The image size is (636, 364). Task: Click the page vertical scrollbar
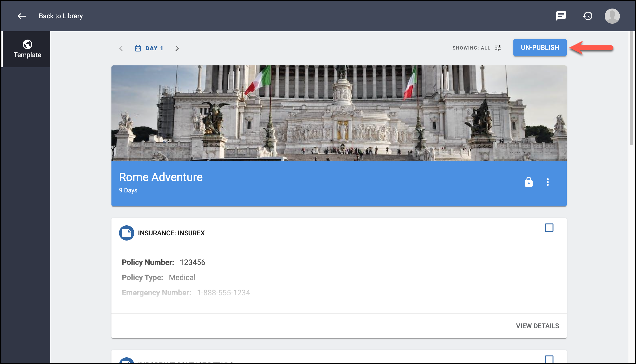[631, 88]
